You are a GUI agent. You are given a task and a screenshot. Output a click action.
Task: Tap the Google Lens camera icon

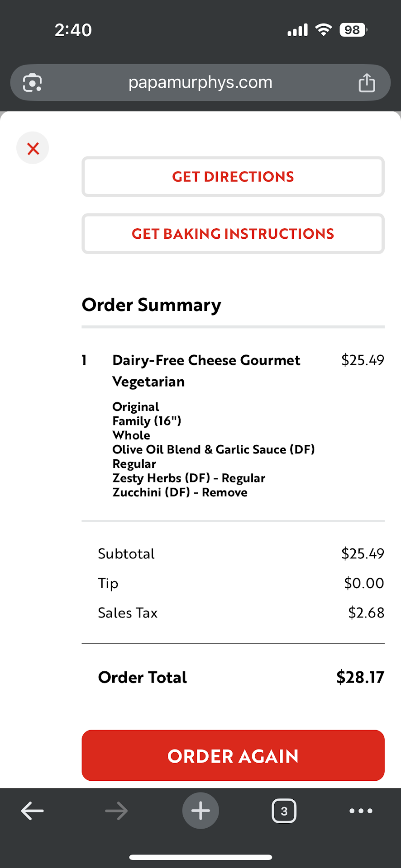[33, 83]
